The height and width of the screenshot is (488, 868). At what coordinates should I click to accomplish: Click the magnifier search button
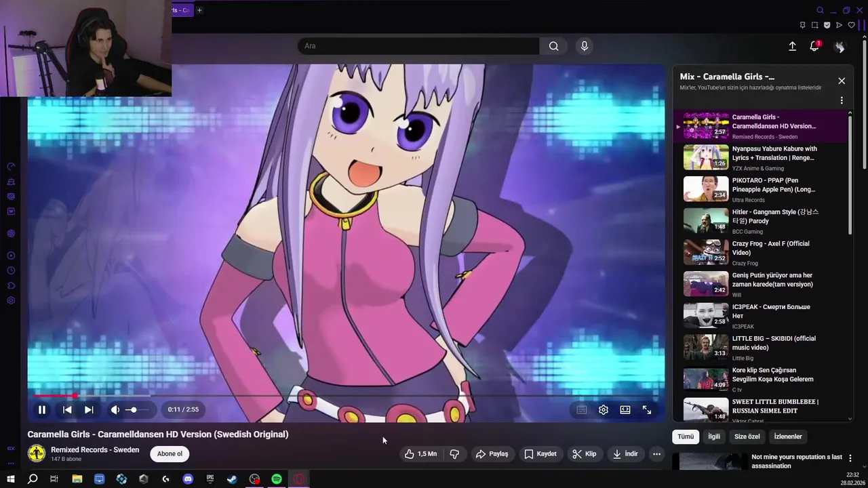[x=554, y=46]
